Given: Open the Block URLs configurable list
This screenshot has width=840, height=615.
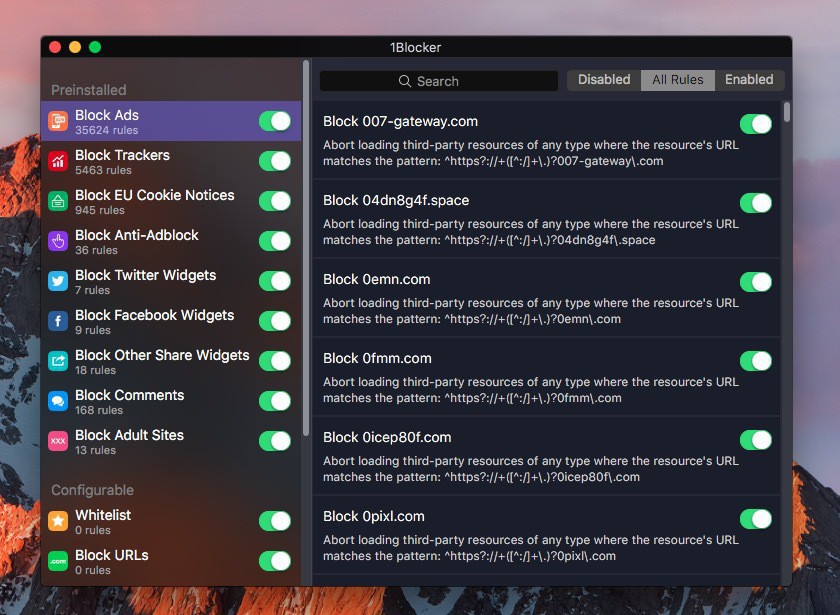Looking at the screenshot, I should (171, 561).
